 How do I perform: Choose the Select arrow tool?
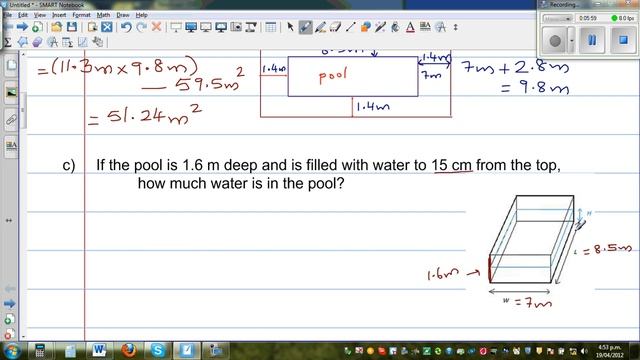(x=290, y=27)
